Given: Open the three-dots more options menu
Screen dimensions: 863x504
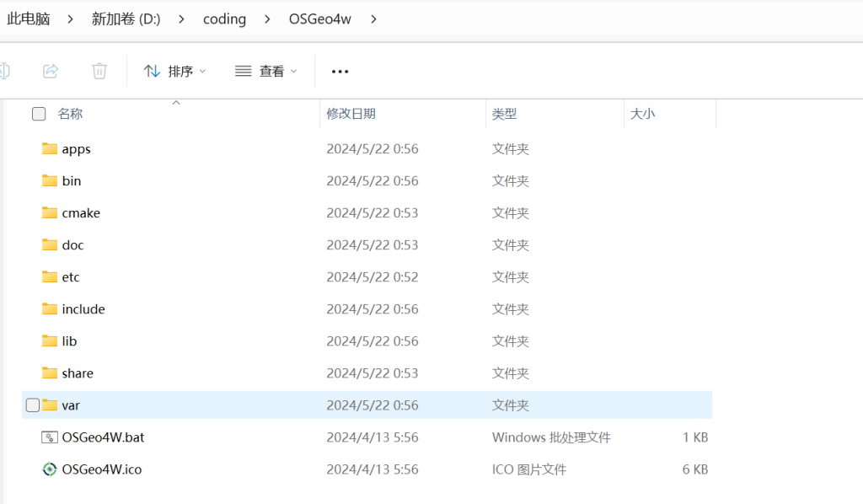Looking at the screenshot, I should (340, 72).
